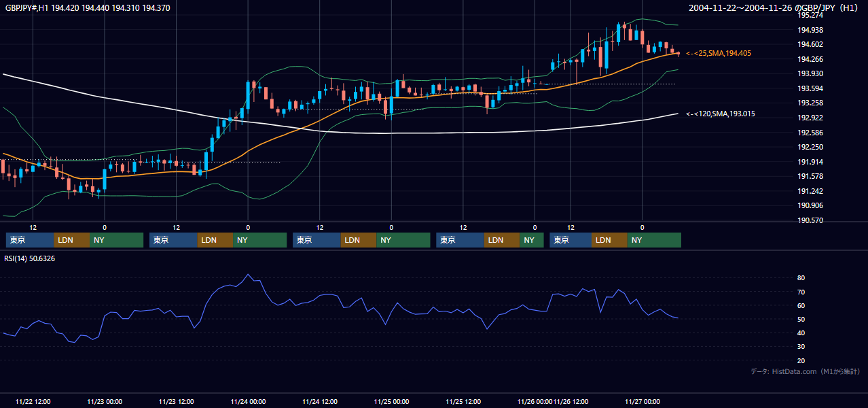
Task: Click the RSI 40 level label
Action: 801,333
